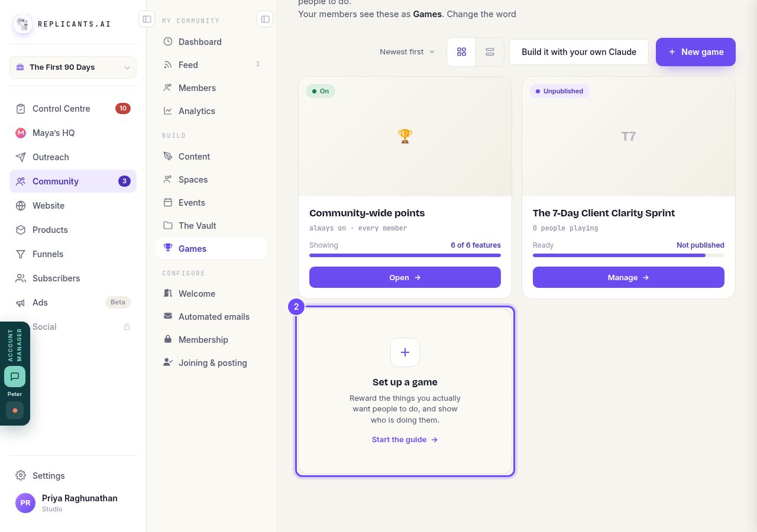Click the Outreach paper plane icon

pos(21,157)
